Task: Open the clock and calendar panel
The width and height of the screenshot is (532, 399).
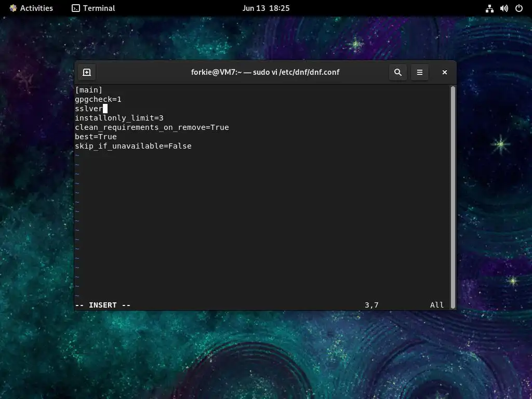Action: click(x=266, y=8)
